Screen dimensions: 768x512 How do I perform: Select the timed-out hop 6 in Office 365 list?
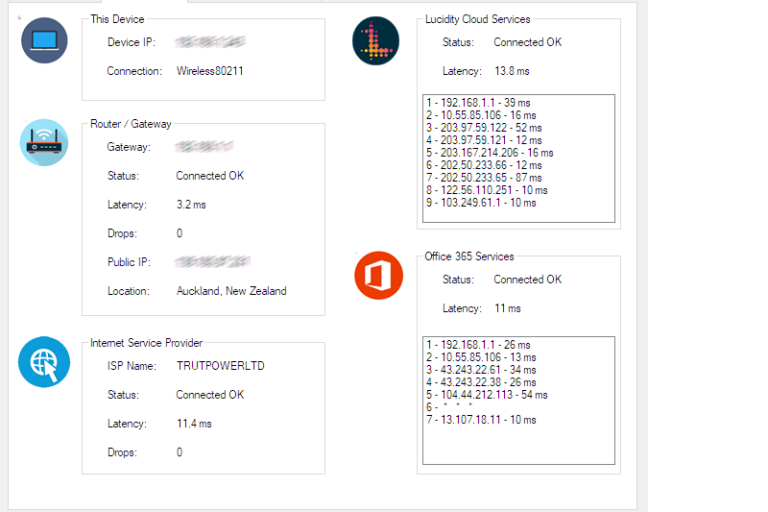[x=450, y=408]
